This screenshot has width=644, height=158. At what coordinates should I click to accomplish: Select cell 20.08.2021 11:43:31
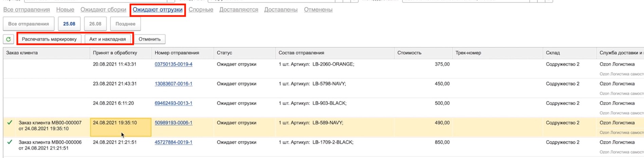pyautogui.click(x=121, y=68)
